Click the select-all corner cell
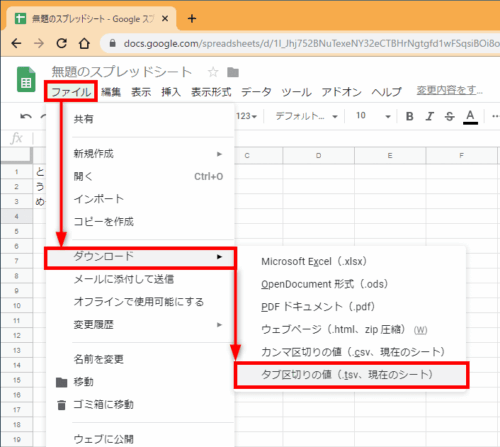 pos(16,155)
